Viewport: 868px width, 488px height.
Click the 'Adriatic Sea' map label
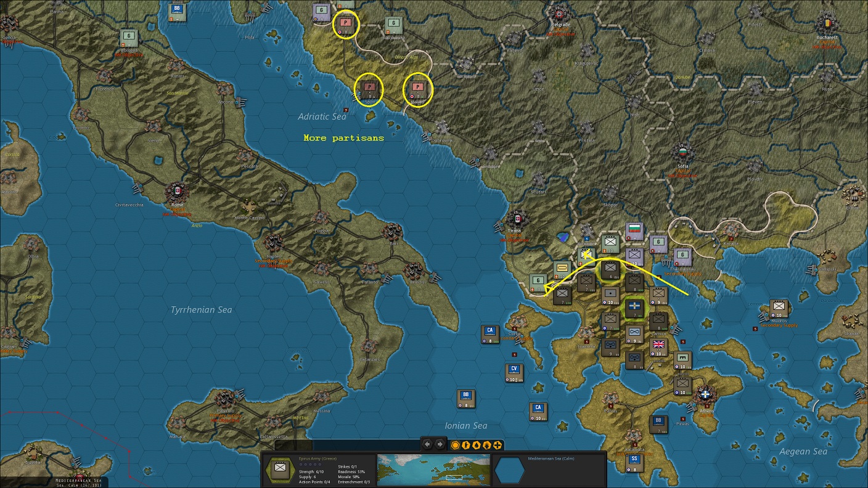(x=322, y=116)
